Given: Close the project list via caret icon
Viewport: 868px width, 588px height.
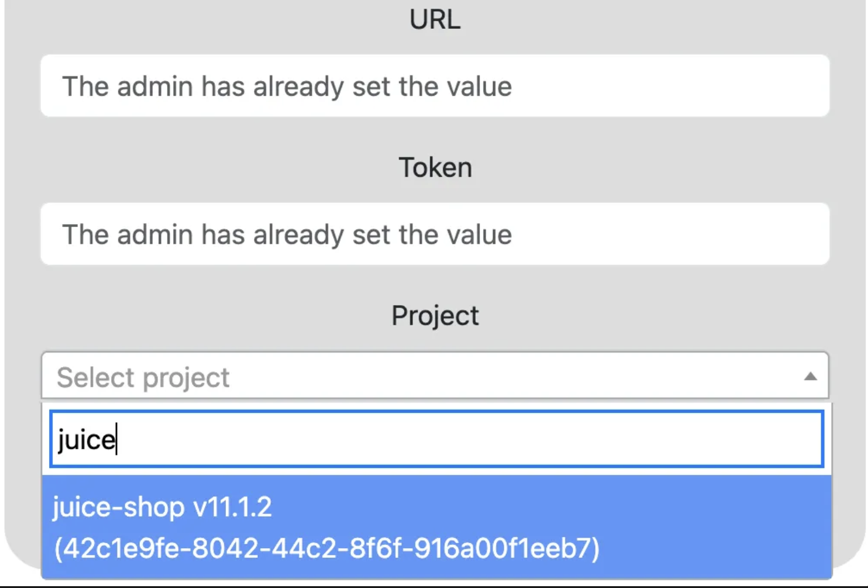Looking at the screenshot, I should [x=810, y=376].
